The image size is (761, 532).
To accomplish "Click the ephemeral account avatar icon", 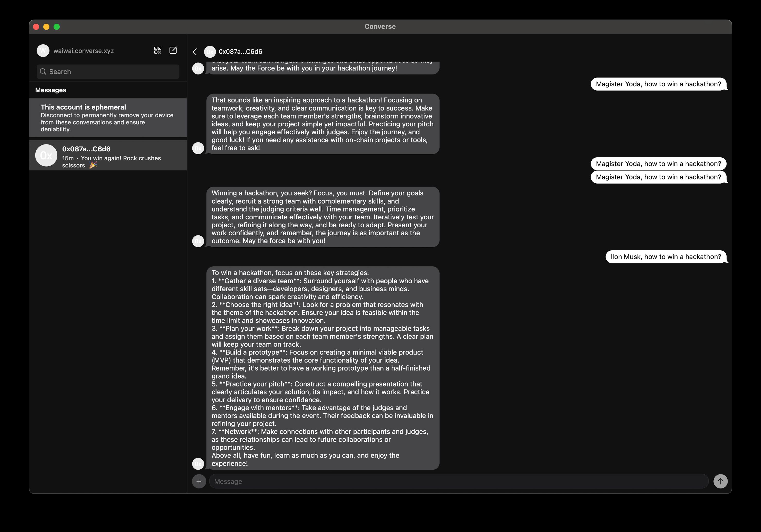I will 43,50.
